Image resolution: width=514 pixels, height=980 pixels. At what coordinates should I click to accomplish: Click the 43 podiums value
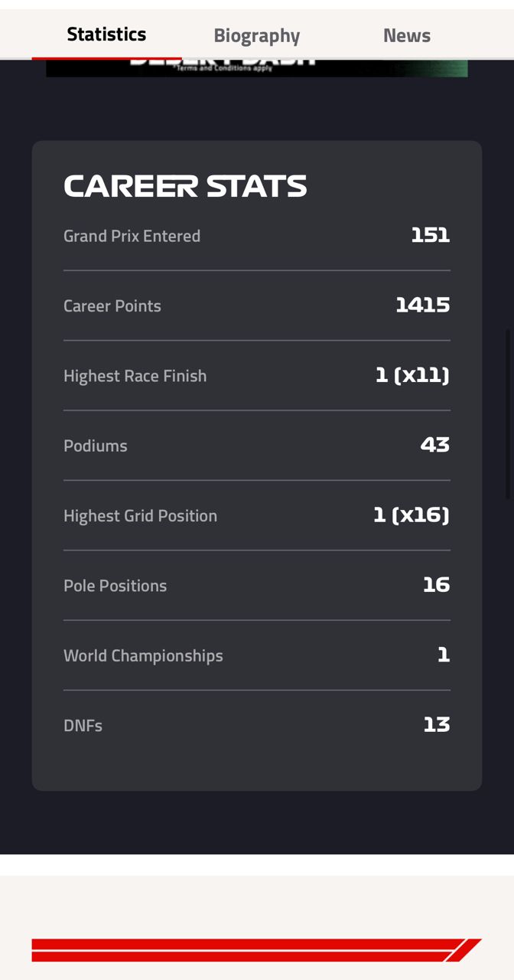(434, 445)
